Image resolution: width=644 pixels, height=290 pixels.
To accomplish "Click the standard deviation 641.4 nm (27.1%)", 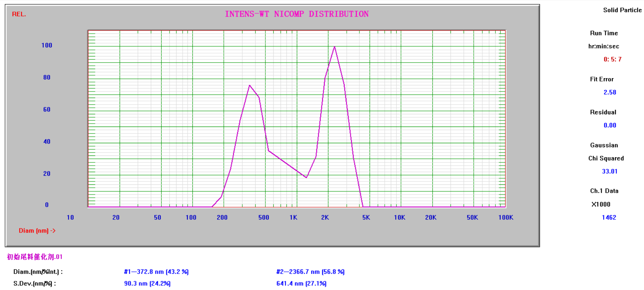I will tap(301, 283).
